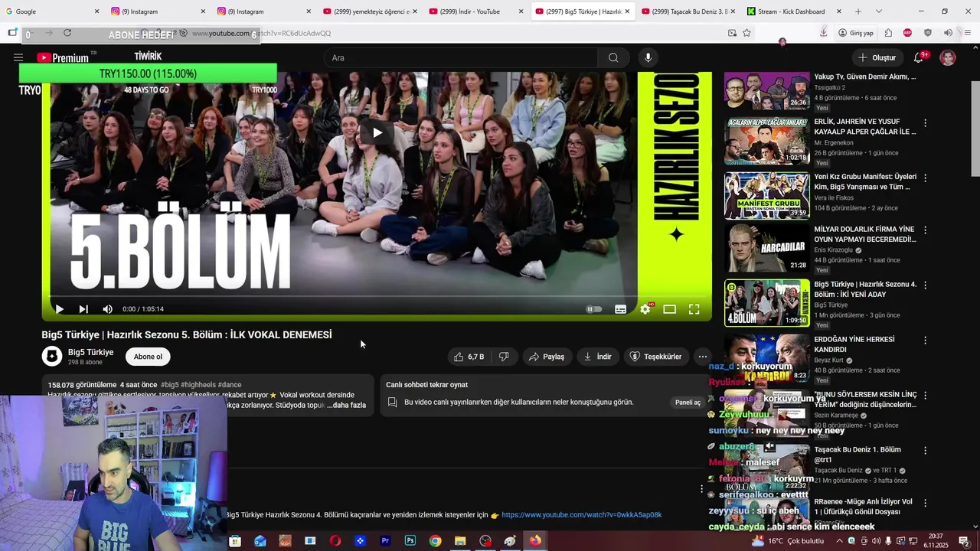The height and width of the screenshot is (551, 980).
Task: Open the Big5 Türkiye channel name link
Action: pyautogui.click(x=90, y=352)
